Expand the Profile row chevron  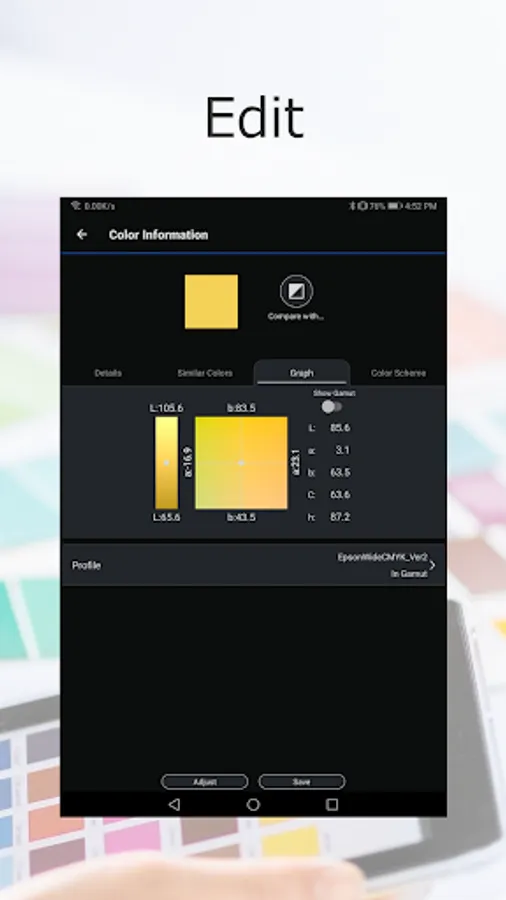click(x=432, y=565)
